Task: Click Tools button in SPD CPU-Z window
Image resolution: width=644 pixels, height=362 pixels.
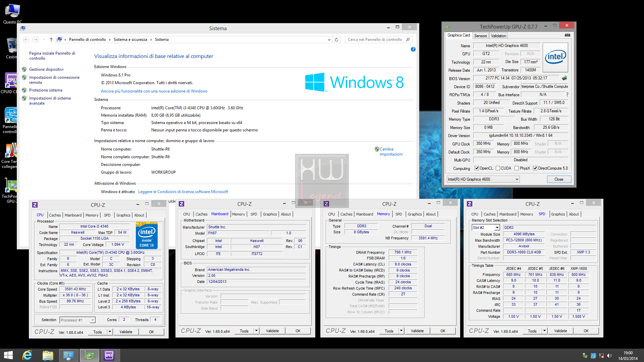Action: click(x=532, y=331)
